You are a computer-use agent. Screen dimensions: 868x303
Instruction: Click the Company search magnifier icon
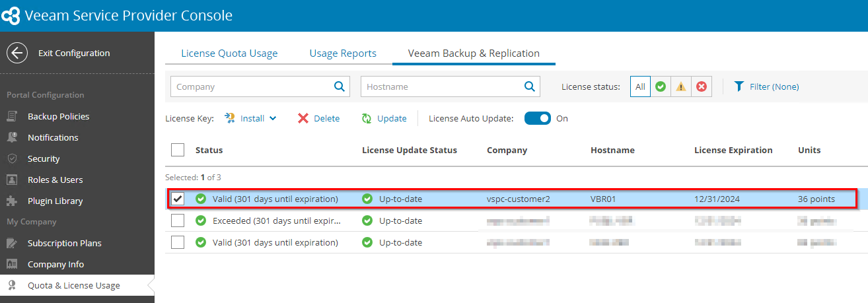click(x=339, y=86)
